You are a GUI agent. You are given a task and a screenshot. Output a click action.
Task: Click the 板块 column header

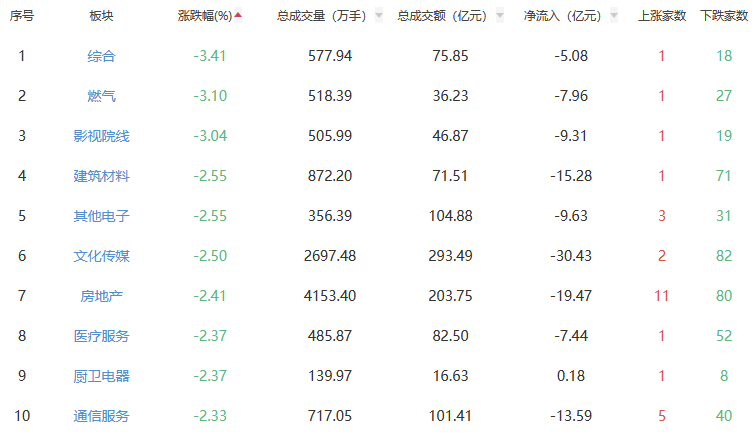click(x=101, y=16)
